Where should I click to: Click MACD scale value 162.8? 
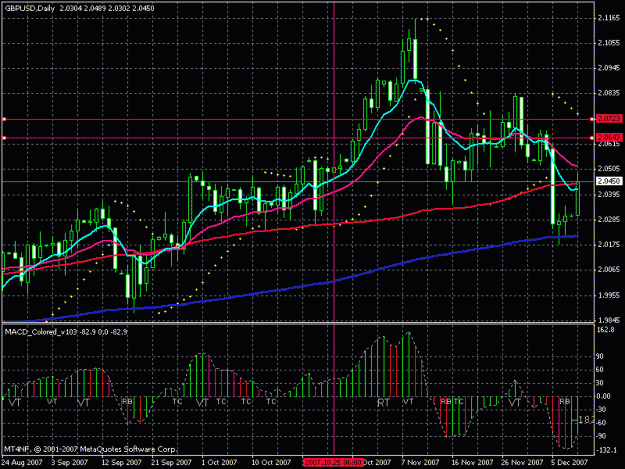[606, 330]
